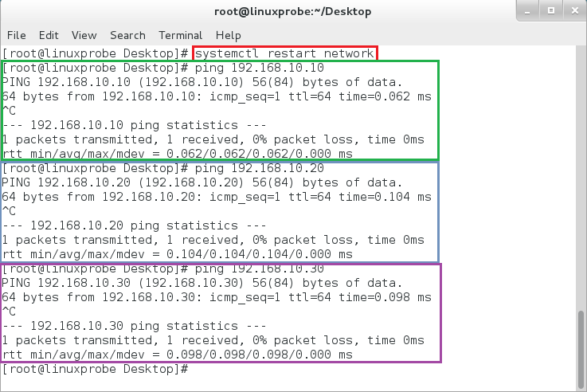
Task: Open the File menu
Action: tap(16, 35)
